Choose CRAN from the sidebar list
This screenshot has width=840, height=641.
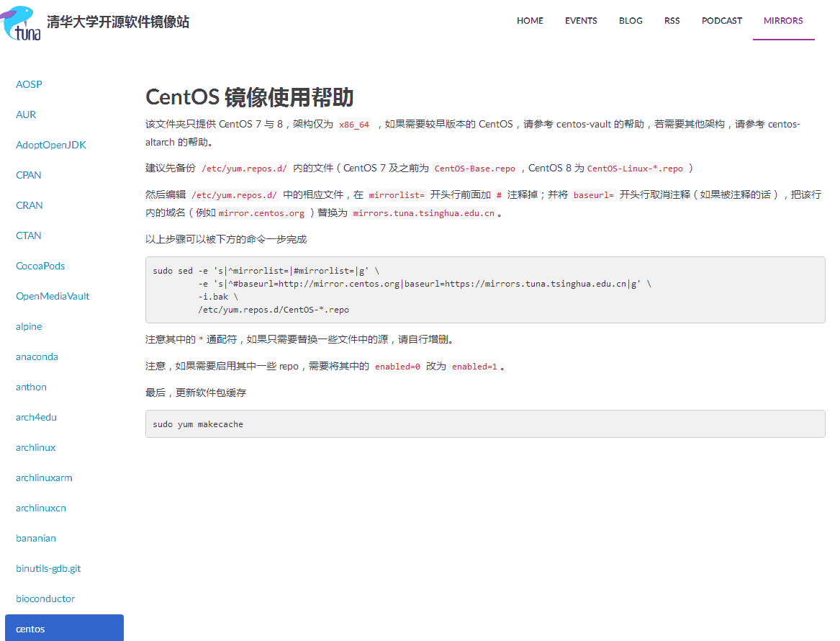tap(29, 205)
